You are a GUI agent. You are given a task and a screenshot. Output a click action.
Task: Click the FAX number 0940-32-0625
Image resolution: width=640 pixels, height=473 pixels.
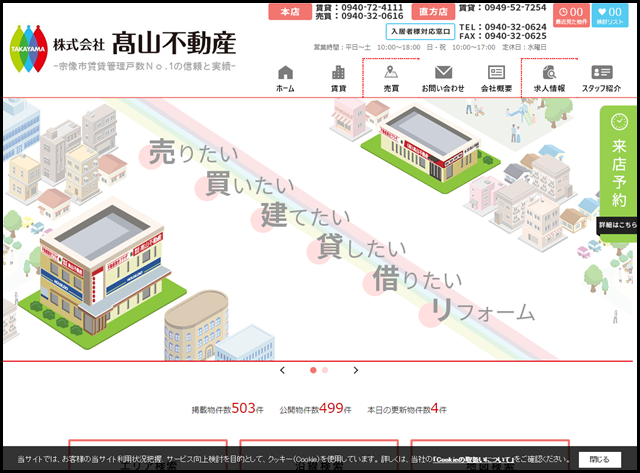click(515, 36)
